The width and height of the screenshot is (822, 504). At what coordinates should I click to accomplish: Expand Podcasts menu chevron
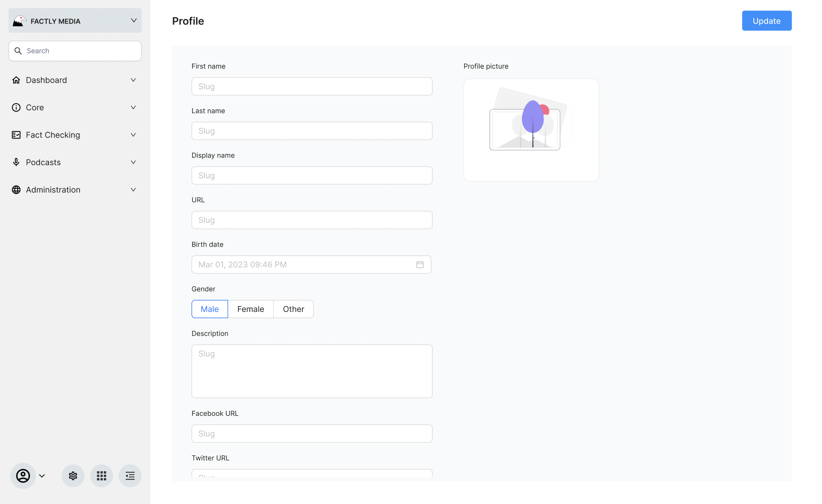(x=134, y=162)
